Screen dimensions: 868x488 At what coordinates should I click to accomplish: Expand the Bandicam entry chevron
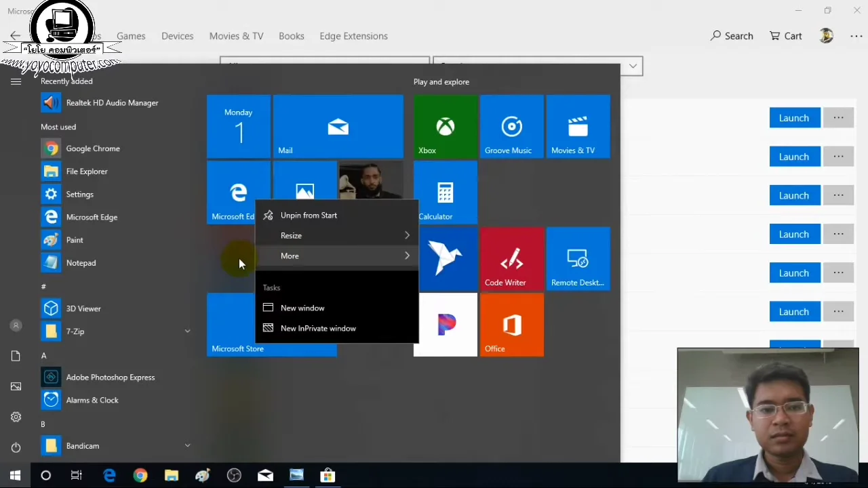click(187, 445)
